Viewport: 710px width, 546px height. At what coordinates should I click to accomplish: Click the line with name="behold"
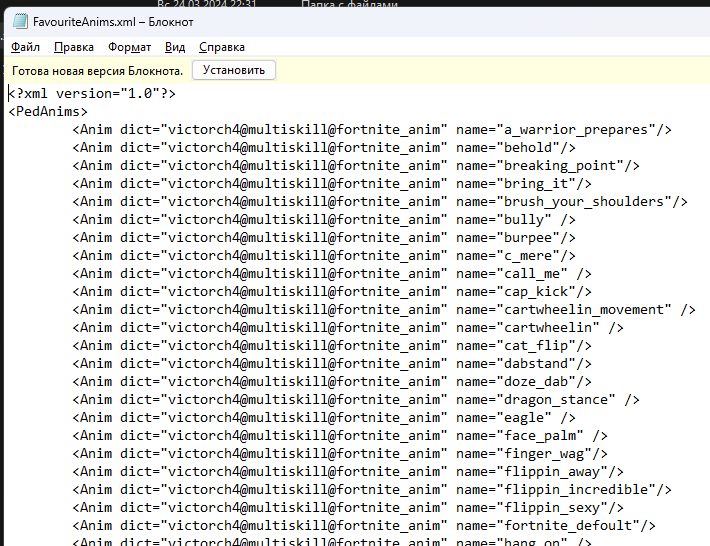pyautogui.click(x=324, y=148)
